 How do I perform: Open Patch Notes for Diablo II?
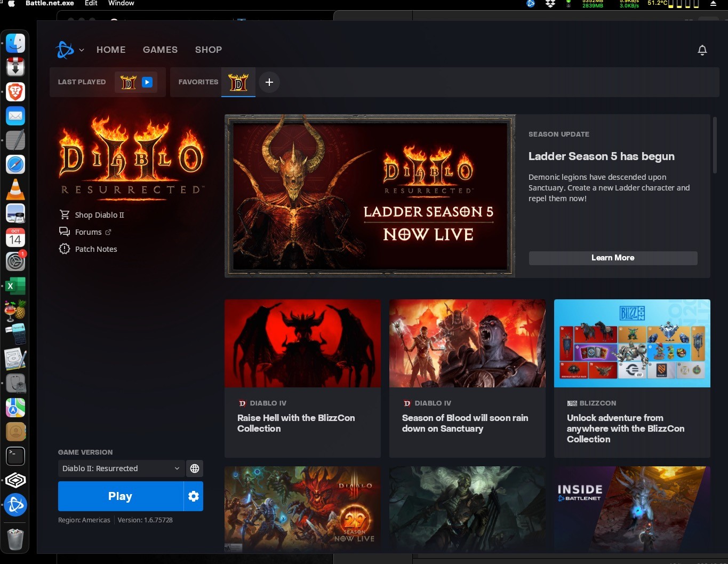click(95, 249)
